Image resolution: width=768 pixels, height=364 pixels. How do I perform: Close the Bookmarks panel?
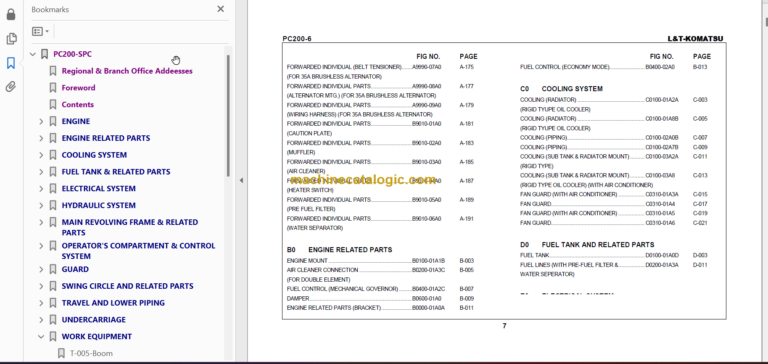coord(220,9)
